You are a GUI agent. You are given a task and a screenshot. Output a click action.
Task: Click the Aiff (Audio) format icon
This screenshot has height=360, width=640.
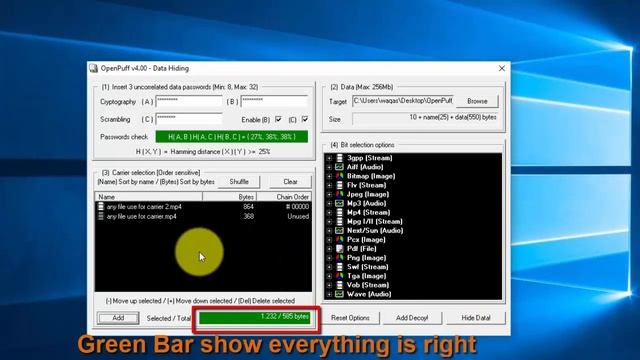[x=339, y=167]
